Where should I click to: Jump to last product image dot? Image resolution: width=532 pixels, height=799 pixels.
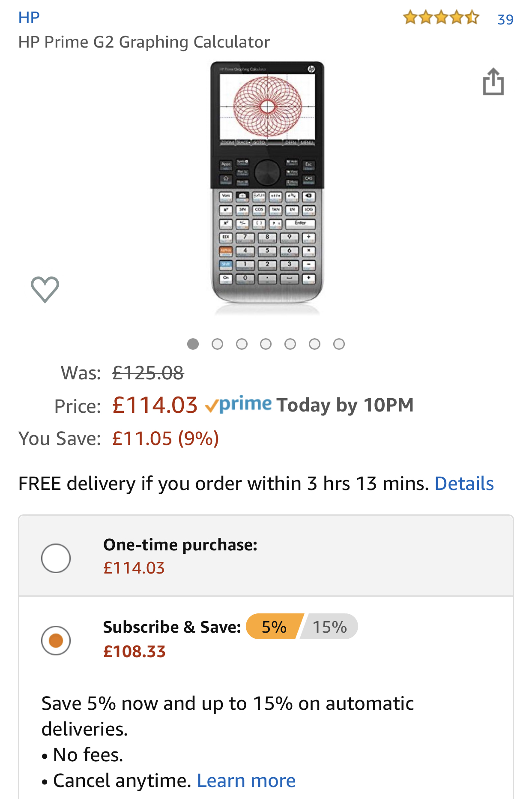click(339, 344)
